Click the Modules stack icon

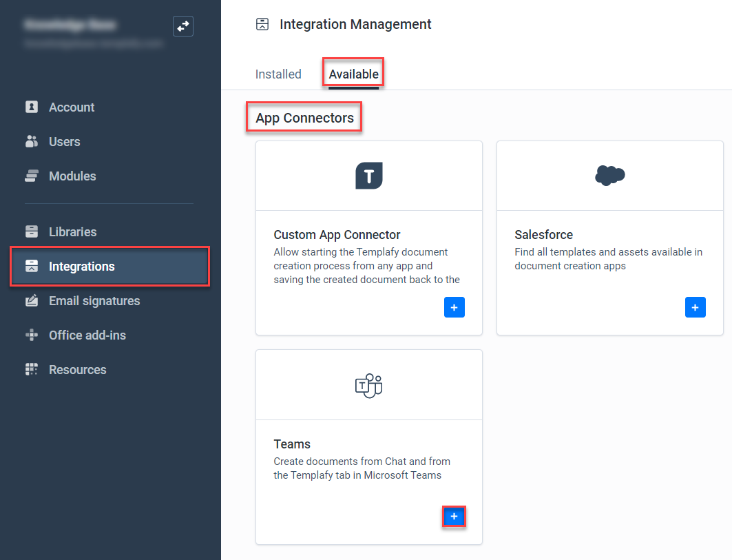pos(31,176)
